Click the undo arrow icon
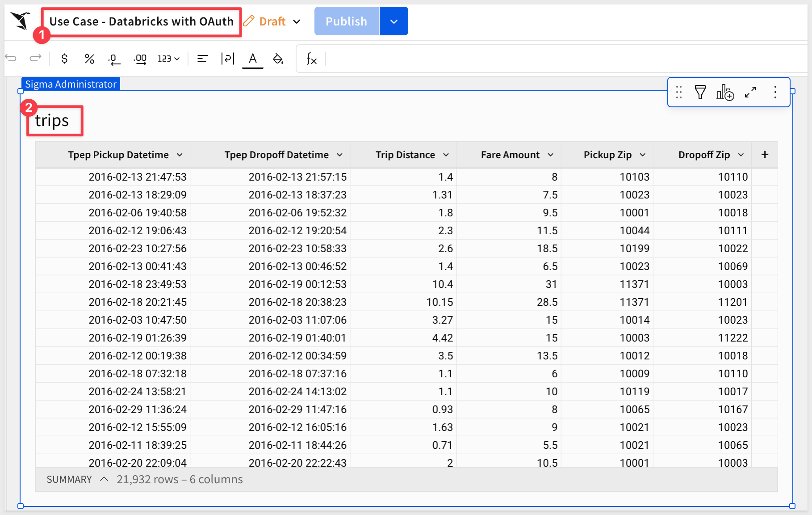 pyautogui.click(x=11, y=58)
